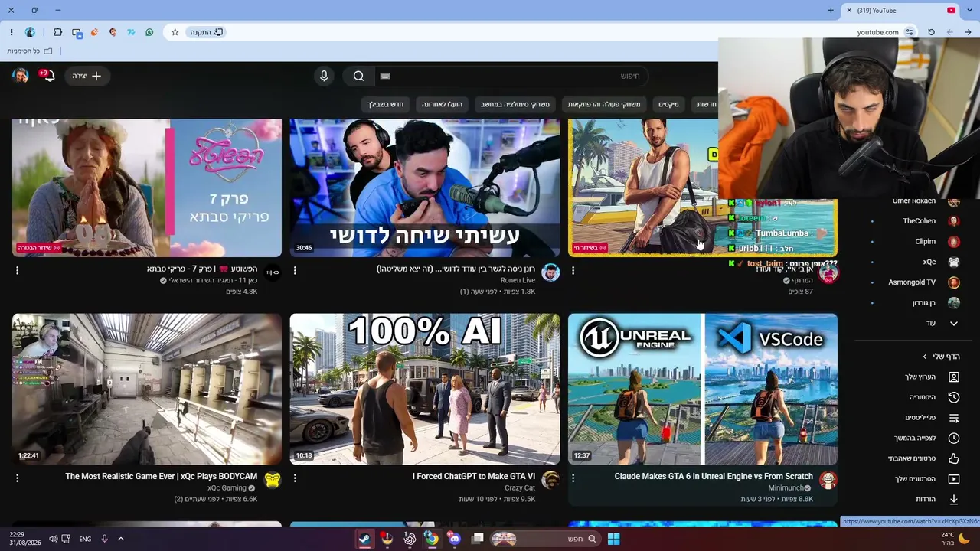Select the (319) YouTube browser tab
Viewport: 980px width, 551px height.
pos(901,11)
